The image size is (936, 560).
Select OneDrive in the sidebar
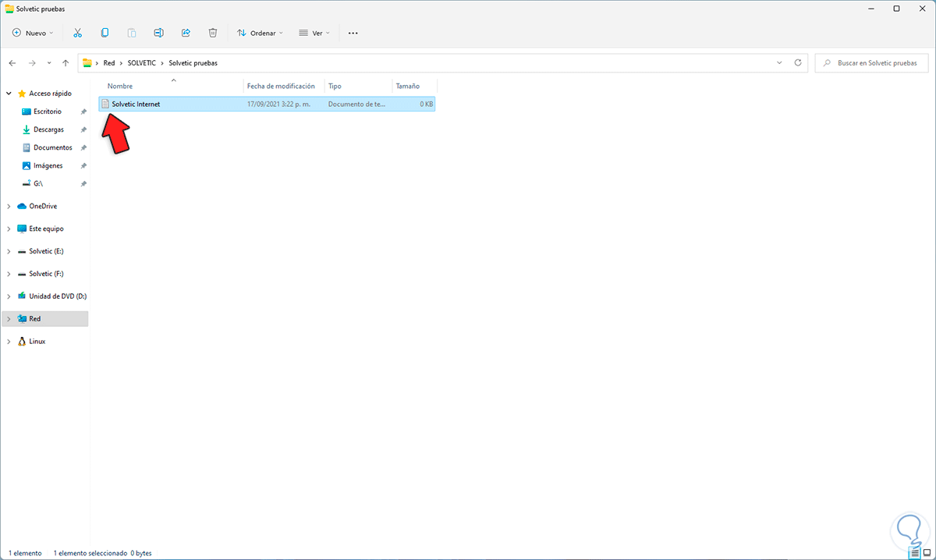point(43,206)
